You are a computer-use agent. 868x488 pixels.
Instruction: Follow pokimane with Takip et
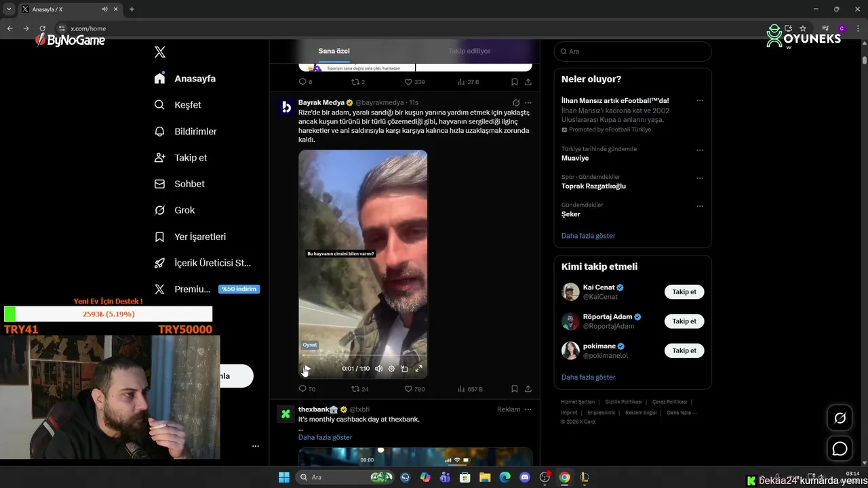click(x=684, y=350)
